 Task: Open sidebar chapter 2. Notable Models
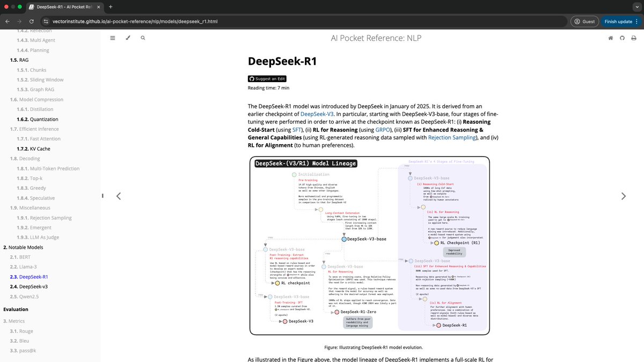23,247
